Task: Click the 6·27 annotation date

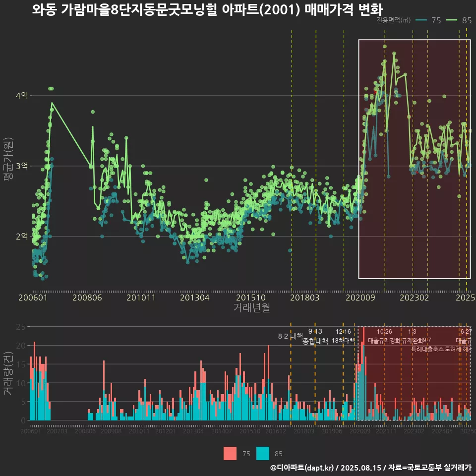Action: tap(466, 332)
